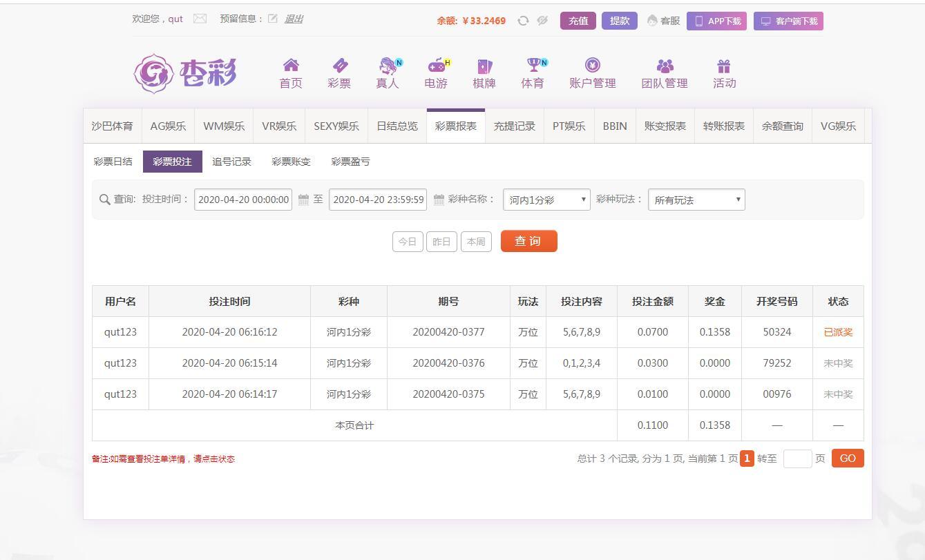Click the page number input field

click(x=797, y=458)
